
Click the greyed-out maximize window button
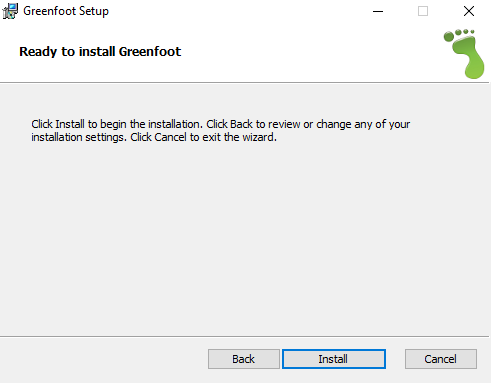pos(423,11)
